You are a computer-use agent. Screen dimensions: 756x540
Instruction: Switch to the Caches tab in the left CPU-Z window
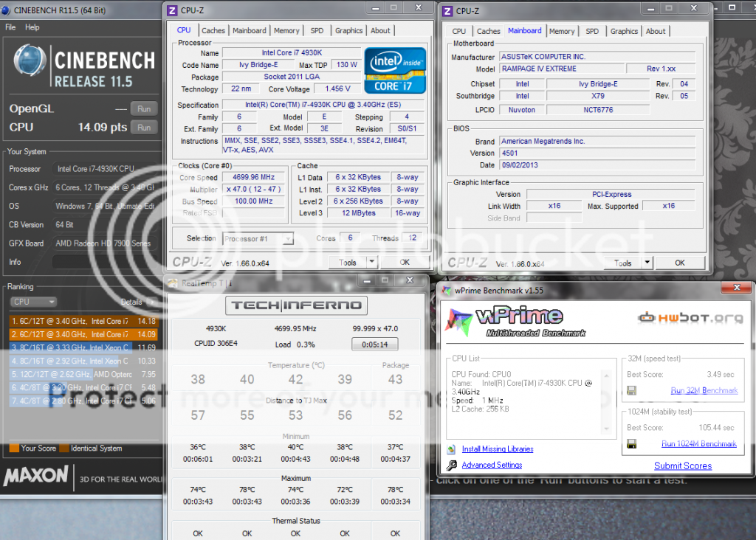(x=213, y=31)
